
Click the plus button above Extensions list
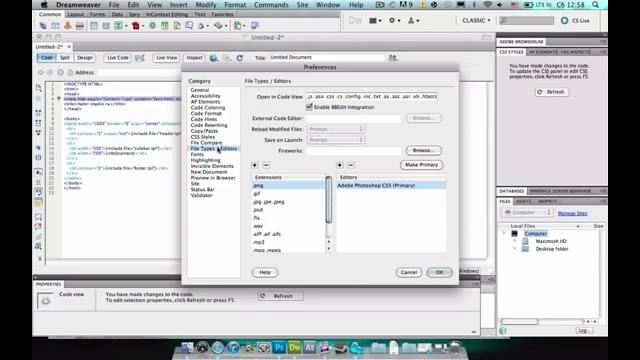point(255,165)
